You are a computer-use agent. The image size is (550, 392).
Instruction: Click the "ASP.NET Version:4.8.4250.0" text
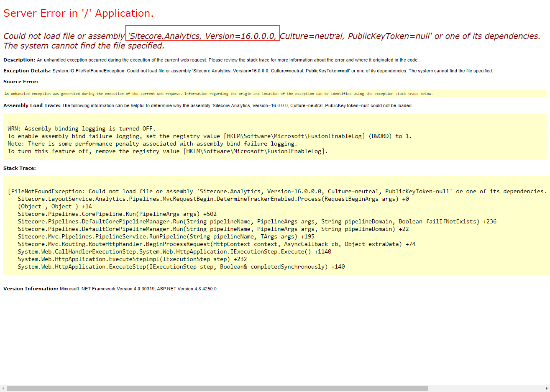[x=187, y=289]
